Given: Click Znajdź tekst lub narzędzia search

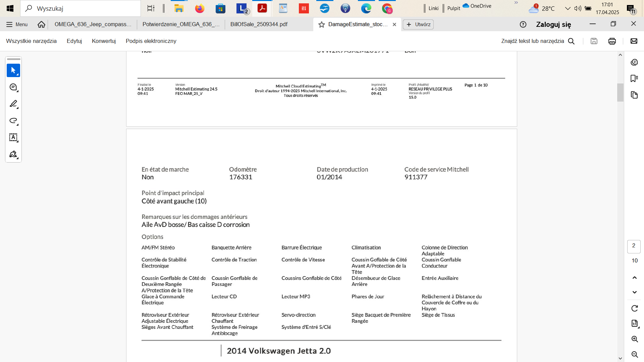Looking at the screenshot, I should (x=538, y=41).
